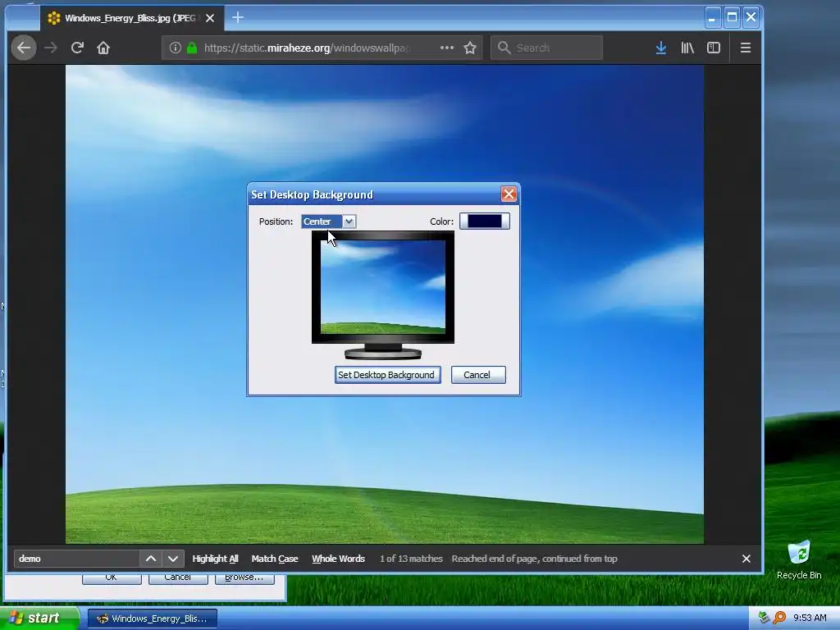Open the Library bookshelf icon

[687, 48]
